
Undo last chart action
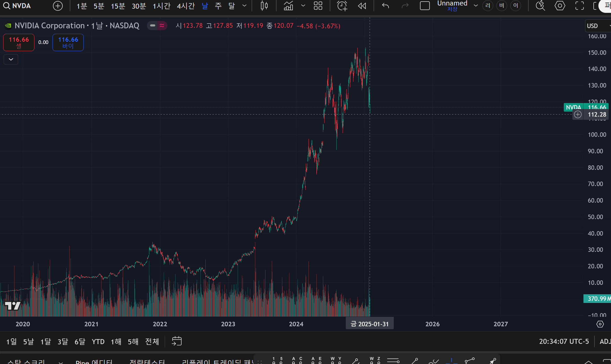385,6
